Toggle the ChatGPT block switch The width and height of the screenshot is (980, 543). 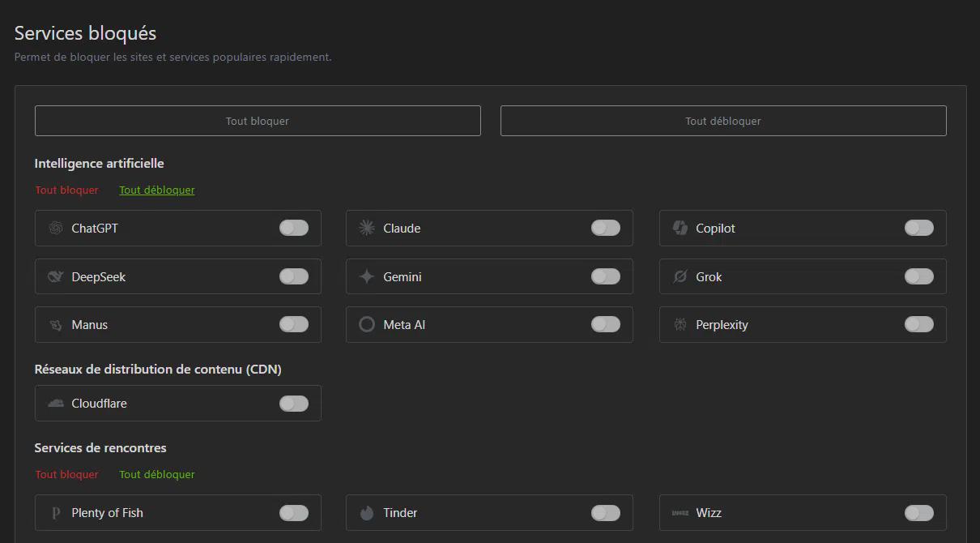click(x=294, y=229)
